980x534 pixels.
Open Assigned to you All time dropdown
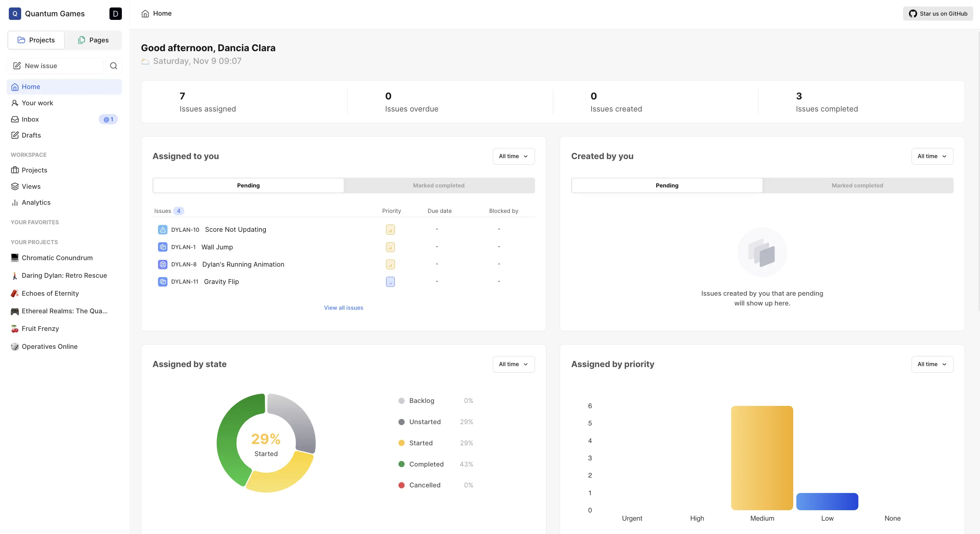click(x=513, y=156)
